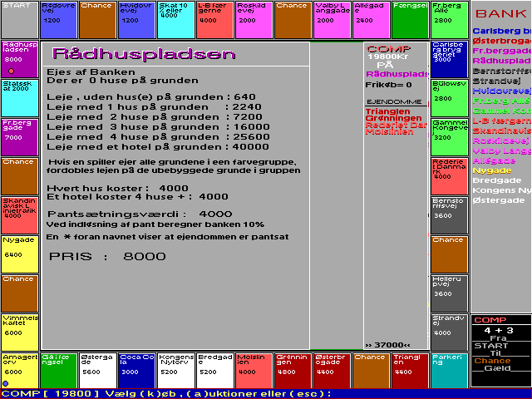Select the Allégade 2400 board square
The image size is (532, 399).
pos(371,20)
